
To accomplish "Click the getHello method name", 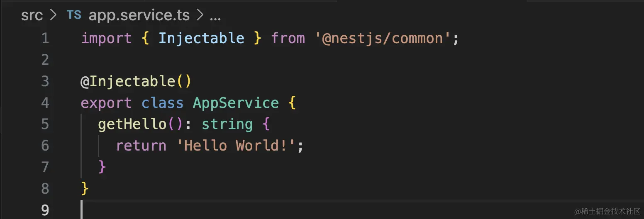I will 132,124.
